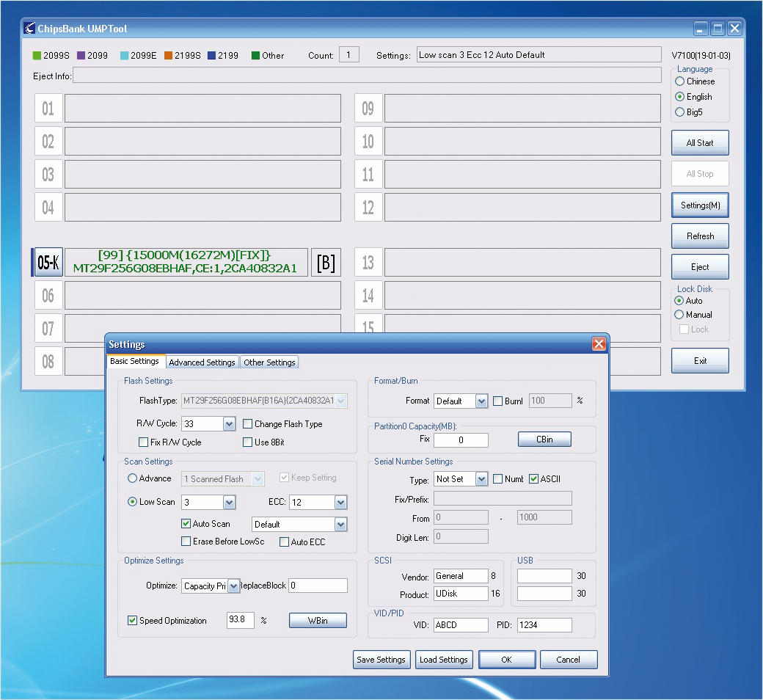Open the R/W Cycle dropdown
Screen dimensions: 763x700
(229, 424)
